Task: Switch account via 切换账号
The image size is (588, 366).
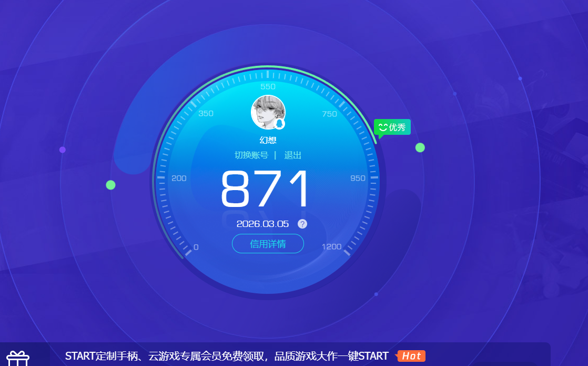Action: coord(251,155)
